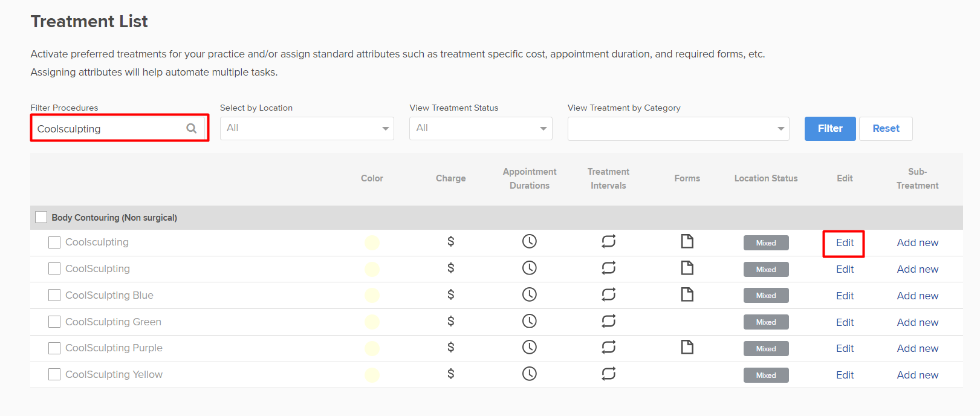Open the forms document icon for CoolSculpting Purple

[687, 347]
